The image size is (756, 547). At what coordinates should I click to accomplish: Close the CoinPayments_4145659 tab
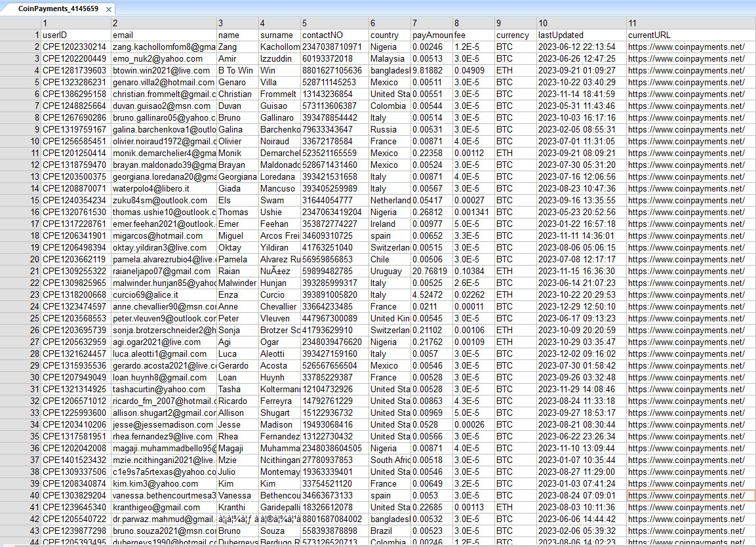(x=109, y=9)
